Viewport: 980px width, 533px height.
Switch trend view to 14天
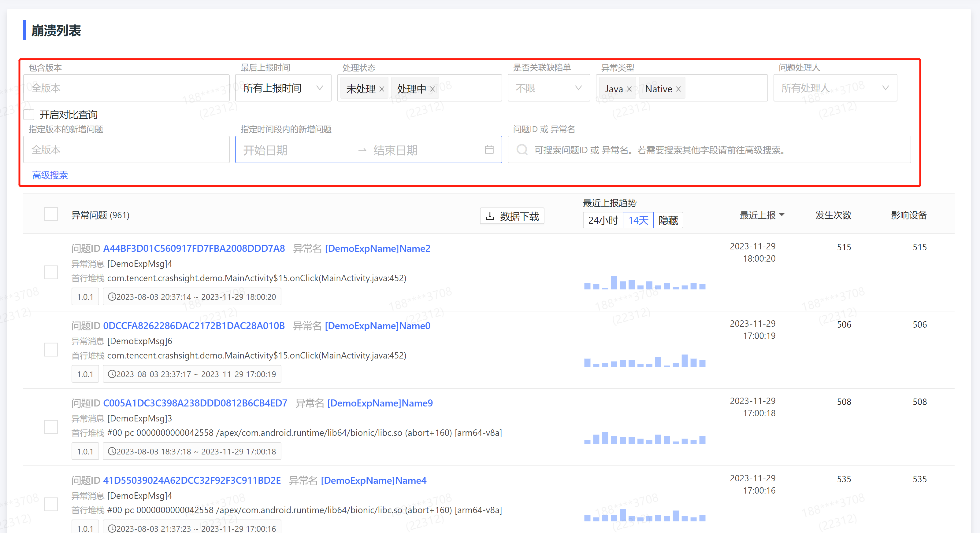[x=638, y=220]
